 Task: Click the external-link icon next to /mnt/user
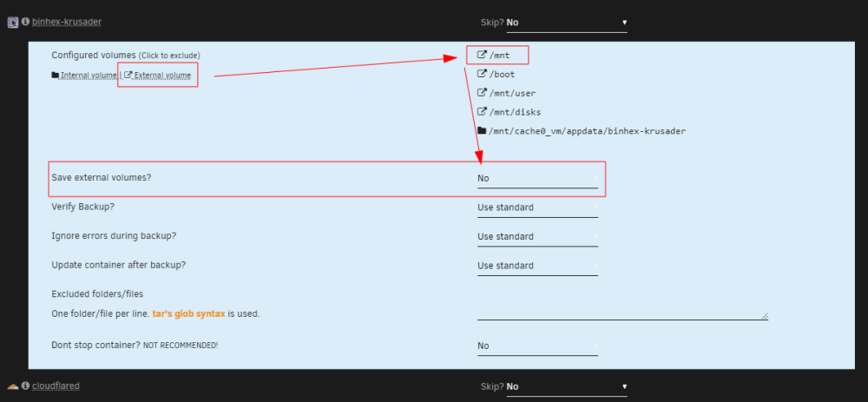[482, 93]
